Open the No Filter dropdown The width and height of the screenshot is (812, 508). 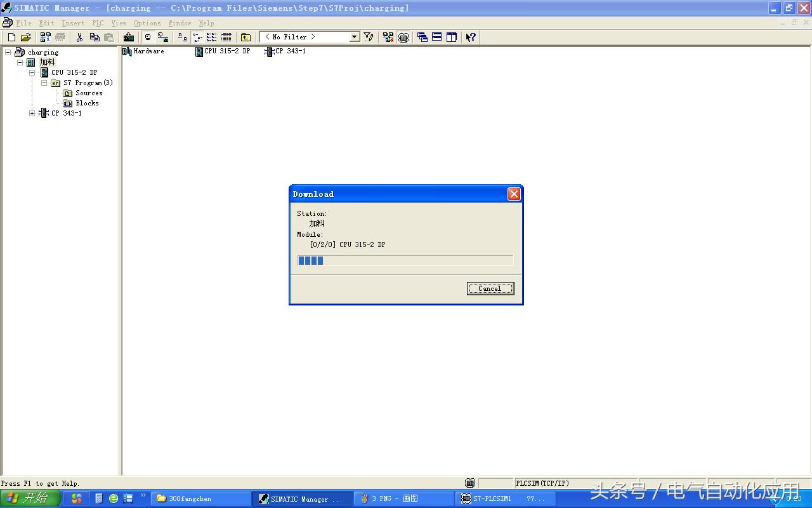click(x=355, y=37)
